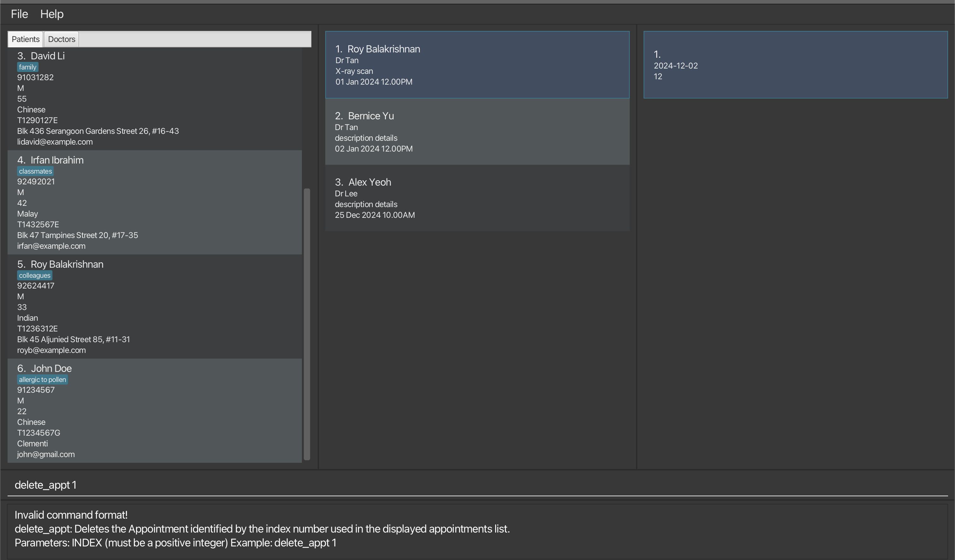This screenshot has height=560, width=955.
Task: Open the Help menu
Action: point(52,14)
